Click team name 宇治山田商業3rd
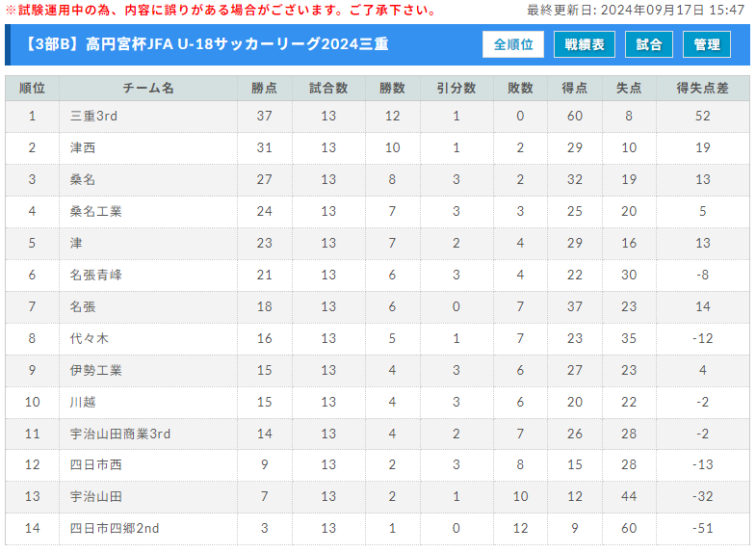Viewport: 756px width, 553px height. pos(120,434)
